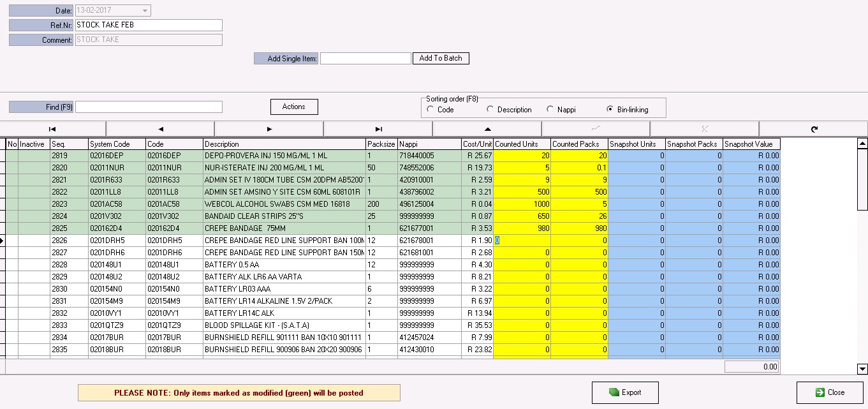The image size is (868, 409).
Task: Focus the Add Single Item field
Action: (365, 58)
